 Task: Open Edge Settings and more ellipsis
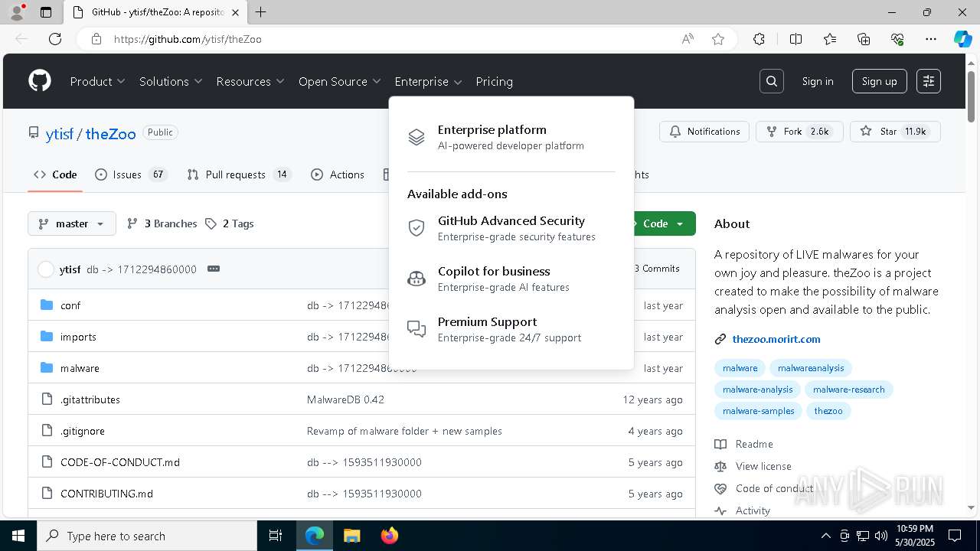pyautogui.click(x=931, y=39)
